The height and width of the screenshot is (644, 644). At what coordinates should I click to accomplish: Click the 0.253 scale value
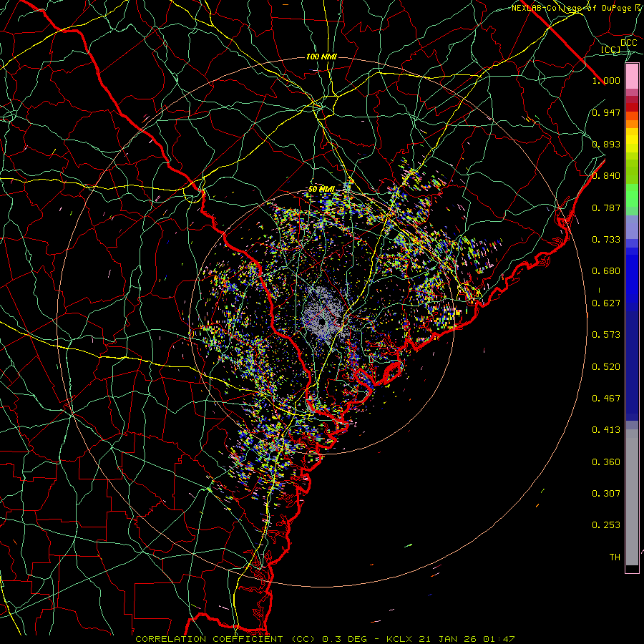point(606,525)
